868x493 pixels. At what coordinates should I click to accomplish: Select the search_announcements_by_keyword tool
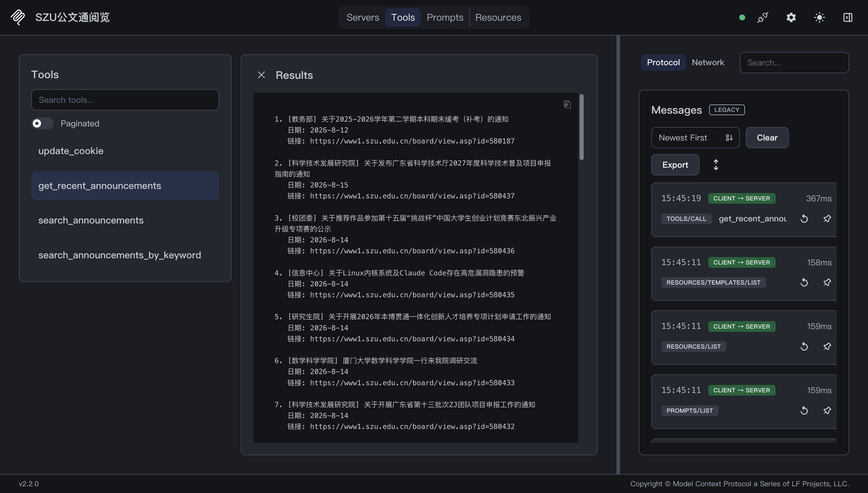click(x=125, y=255)
